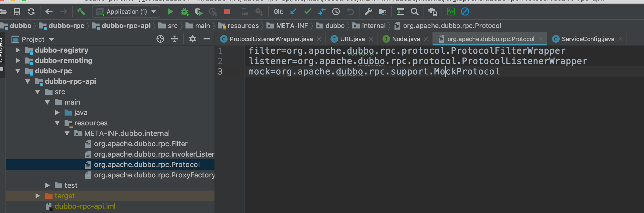The width and height of the screenshot is (644, 213).
Task: Open settings with the wrench icon
Action: coord(368,11)
